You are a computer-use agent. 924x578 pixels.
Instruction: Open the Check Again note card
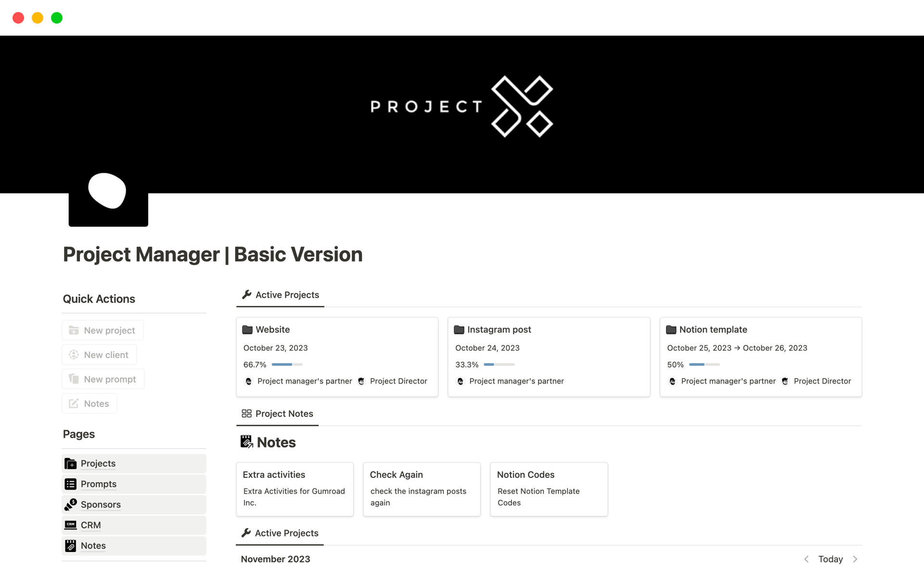(422, 489)
